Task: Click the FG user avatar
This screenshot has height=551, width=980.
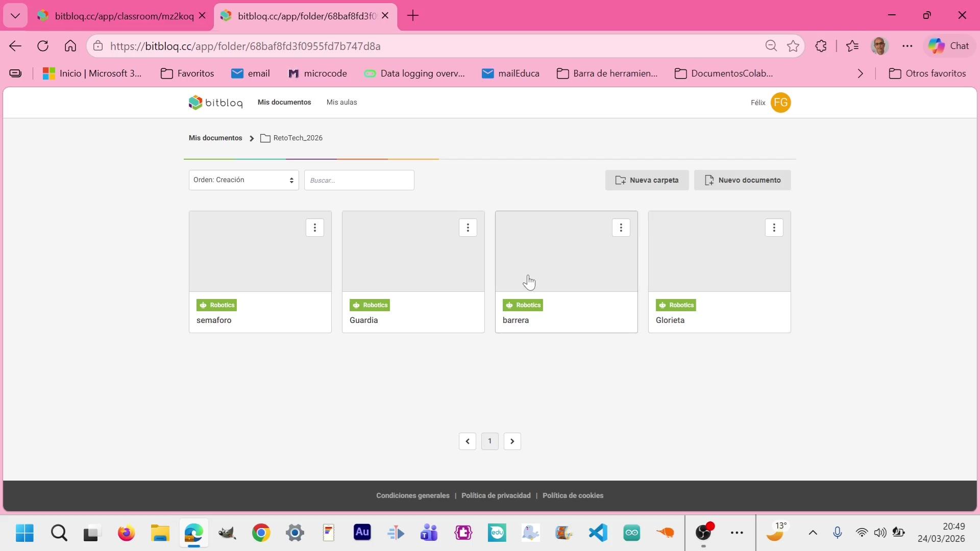Action: pos(780,103)
